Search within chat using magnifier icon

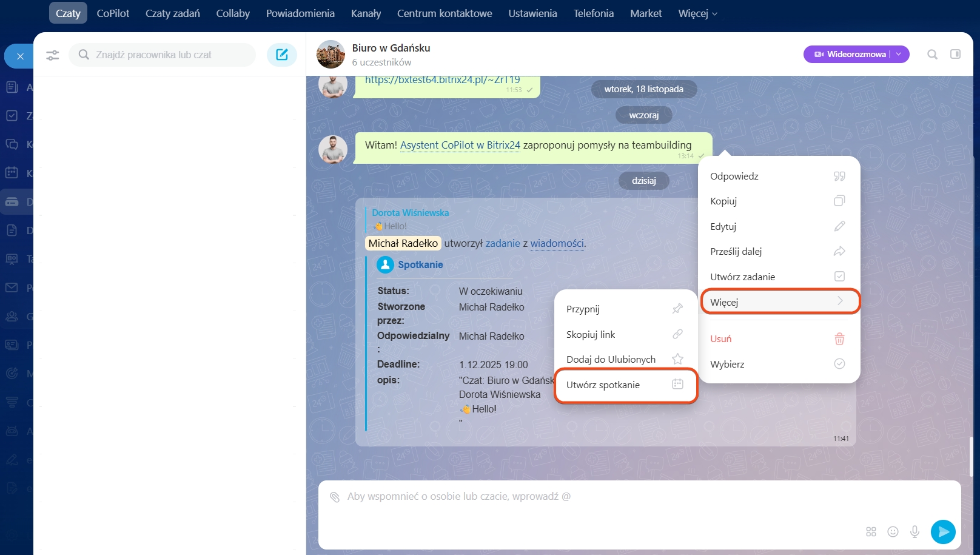point(933,55)
